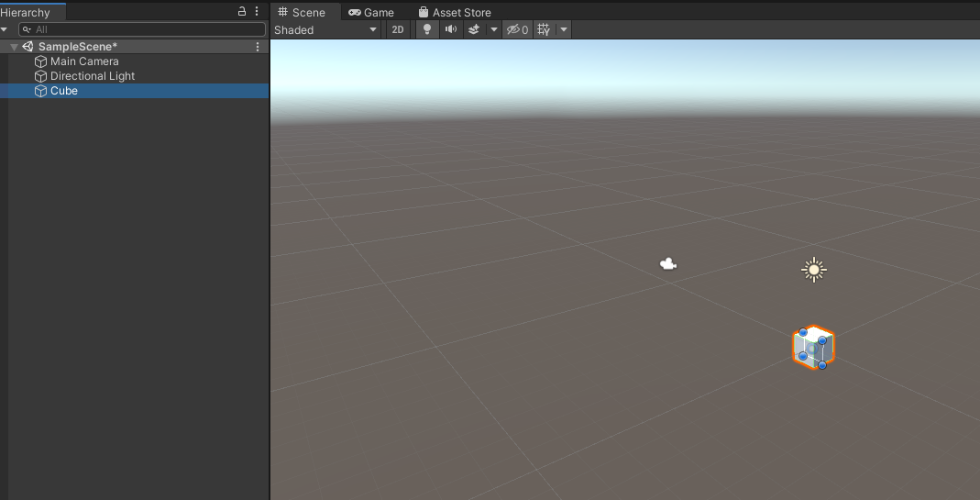Open the scene effects dropdown arrow
The width and height of the screenshot is (980, 500).
pyautogui.click(x=494, y=29)
